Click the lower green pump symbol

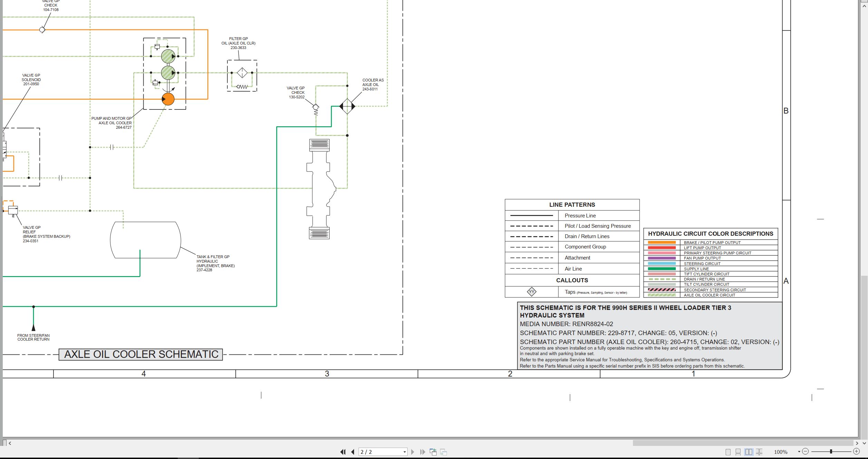[168, 73]
